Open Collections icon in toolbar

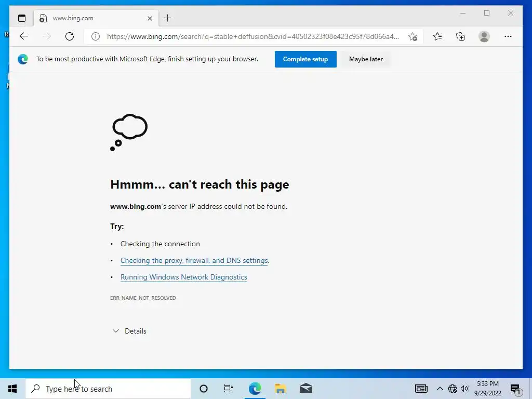pyautogui.click(x=460, y=36)
